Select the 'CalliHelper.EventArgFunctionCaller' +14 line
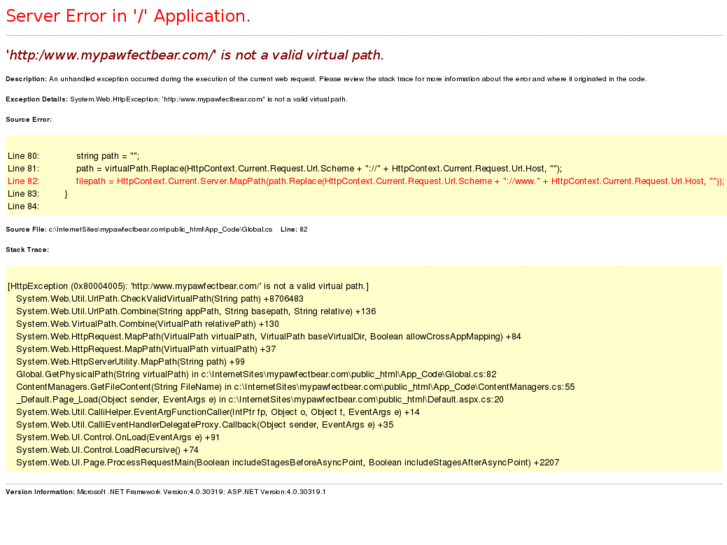Screen dimensions: 727x545 (218, 412)
